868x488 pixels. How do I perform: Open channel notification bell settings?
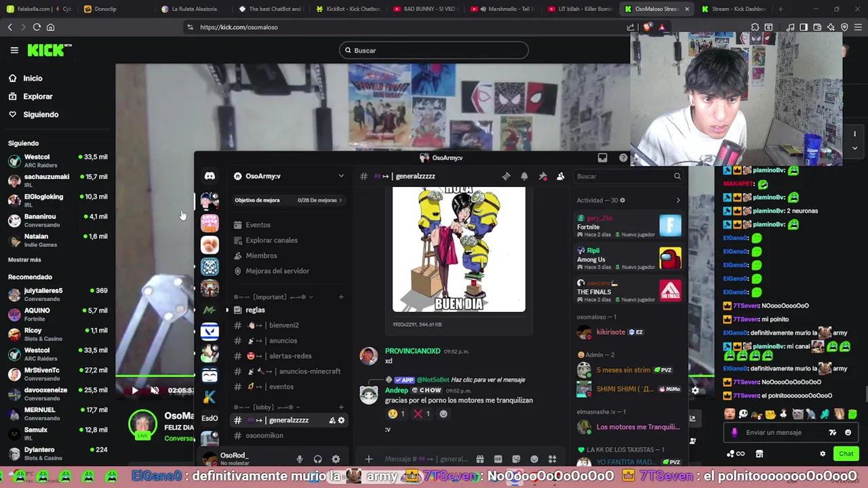click(524, 176)
